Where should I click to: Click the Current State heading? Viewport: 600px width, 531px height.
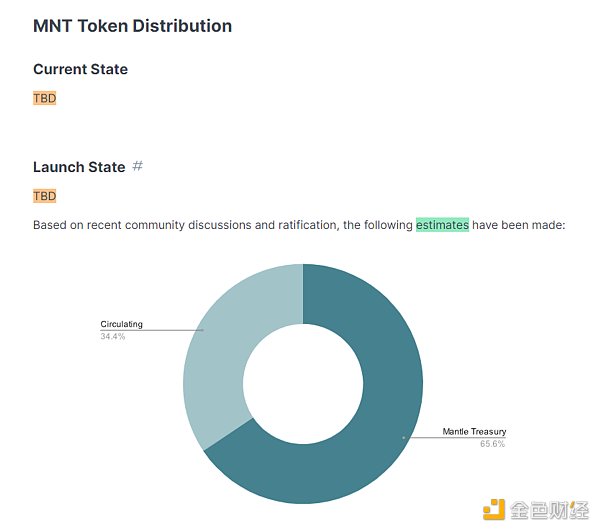[80, 69]
